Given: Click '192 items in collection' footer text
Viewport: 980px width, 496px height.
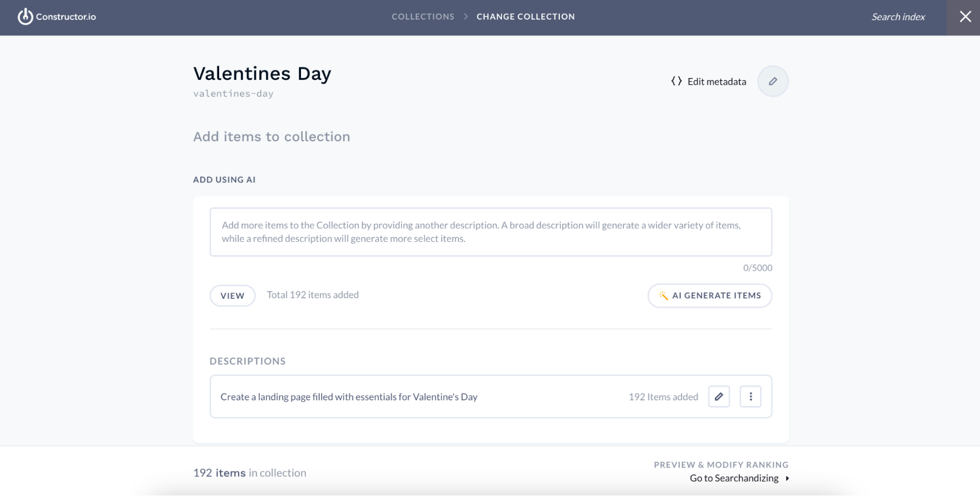Looking at the screenshot, I should coord(250,473).
